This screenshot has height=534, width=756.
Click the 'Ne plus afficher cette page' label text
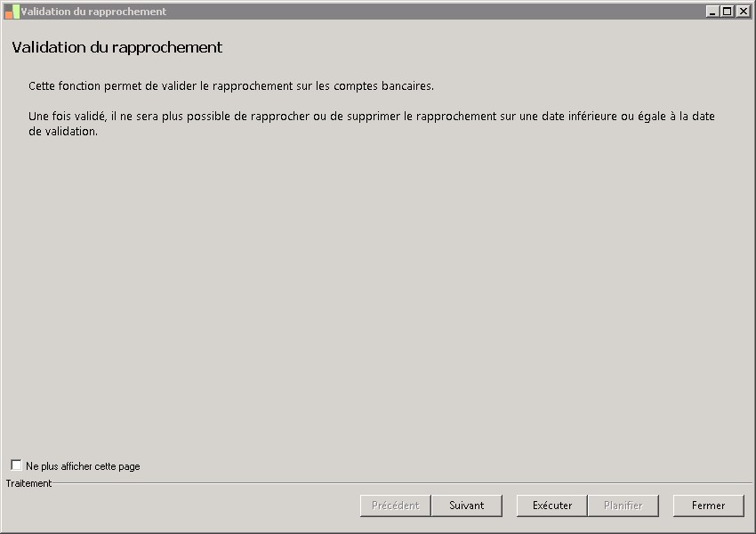point(83,466)
